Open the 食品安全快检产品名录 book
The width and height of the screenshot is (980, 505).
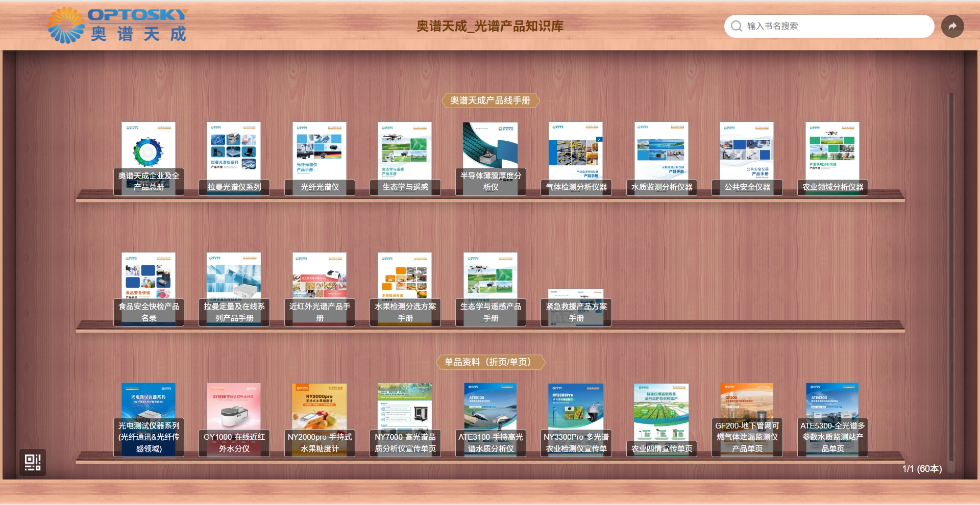pyautogui.click(x=149, y=289)
